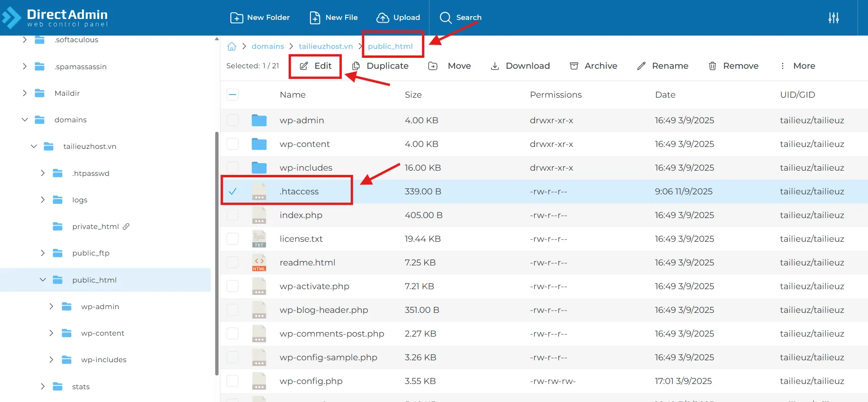
Task: Click the Remove trash icon
Action: (712, 66)
